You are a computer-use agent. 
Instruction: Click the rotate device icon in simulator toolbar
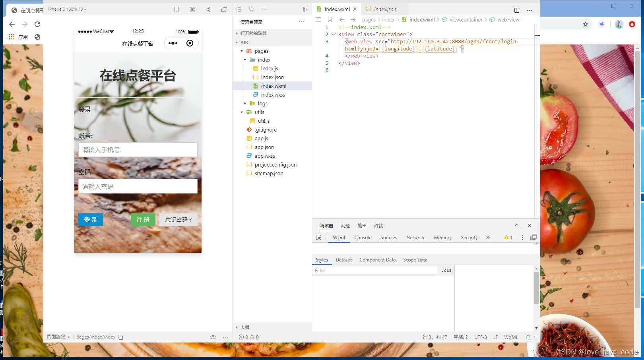coord(176,9)
